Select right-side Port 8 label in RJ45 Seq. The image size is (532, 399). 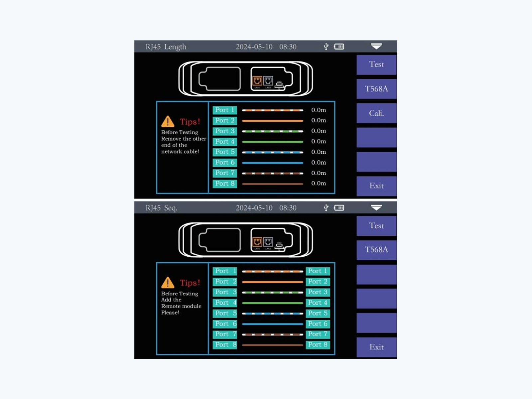pos(318,345)
